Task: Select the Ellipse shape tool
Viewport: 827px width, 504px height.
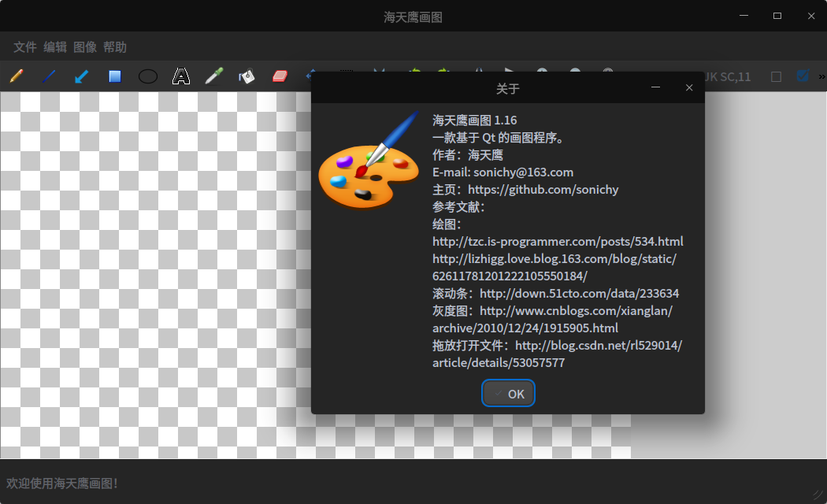Action: (x=148, y=76)
